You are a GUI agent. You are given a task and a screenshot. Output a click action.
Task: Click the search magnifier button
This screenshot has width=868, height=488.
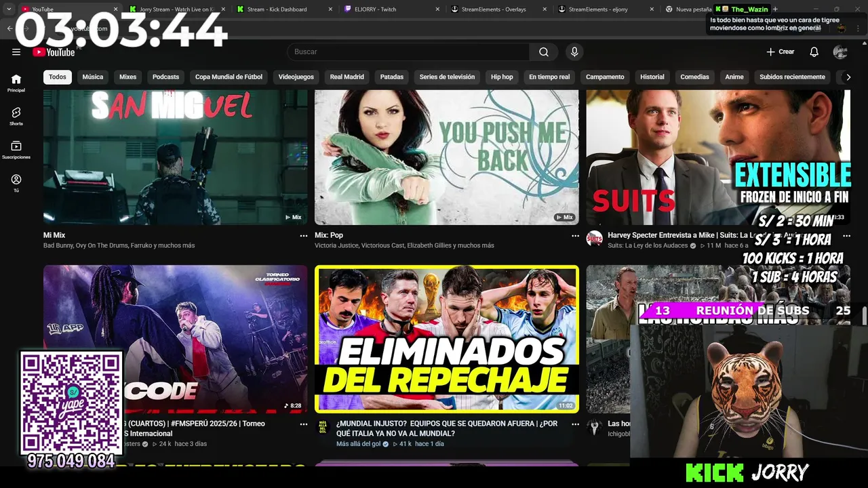[544, 52]
